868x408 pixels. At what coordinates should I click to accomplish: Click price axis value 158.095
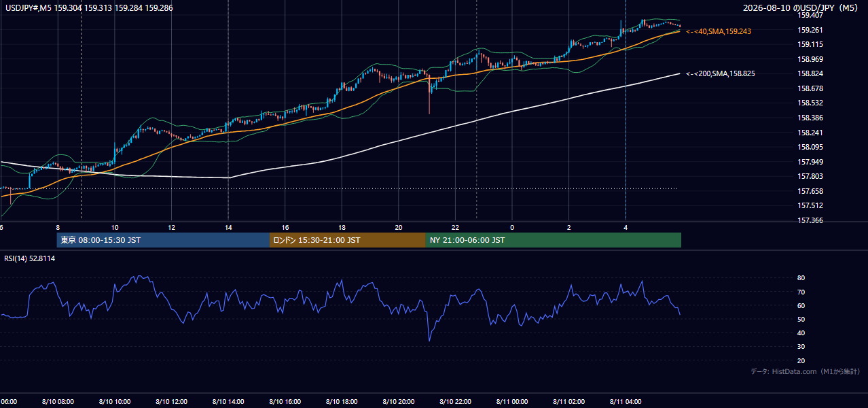tap(810, 147)
